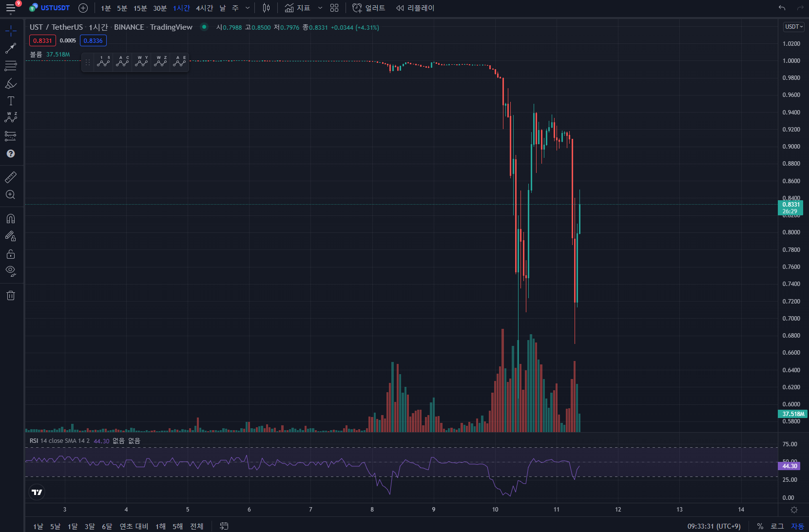Select the W-Y Elliott double combo tool
The image size is (809, 532).
141,61
